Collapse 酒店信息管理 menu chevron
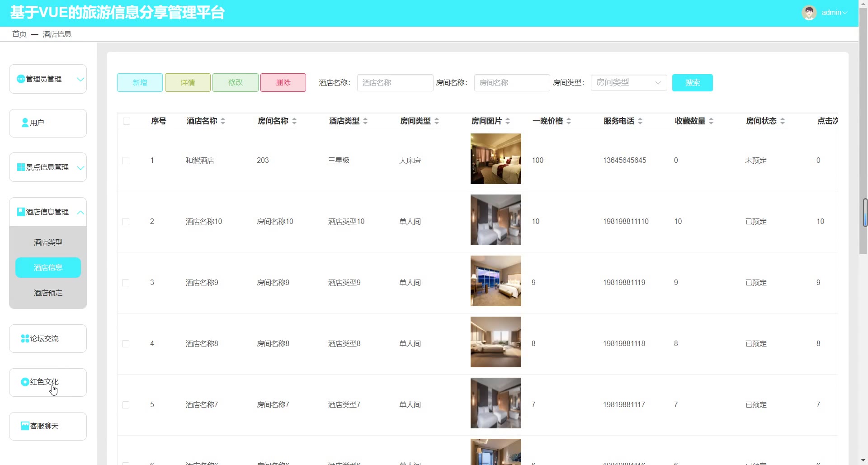868x465 pixels. tap(80, 212)
